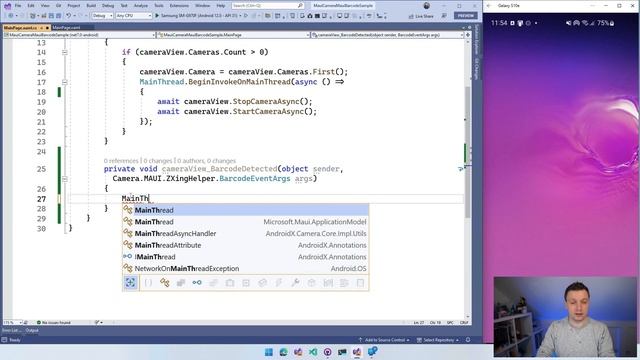
Task: Open Microsoft Edge from taskbar
Action: [x=283, y=352]
